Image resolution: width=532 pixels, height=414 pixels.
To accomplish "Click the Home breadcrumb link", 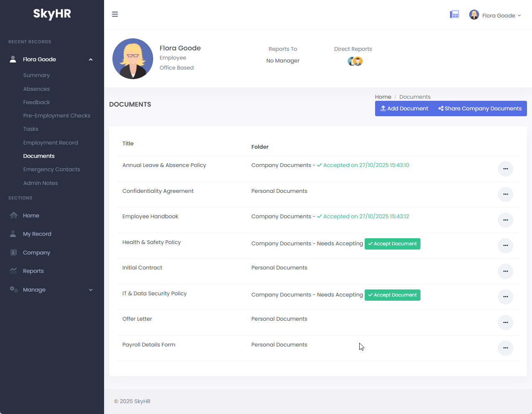I will [x=383, y=97].
